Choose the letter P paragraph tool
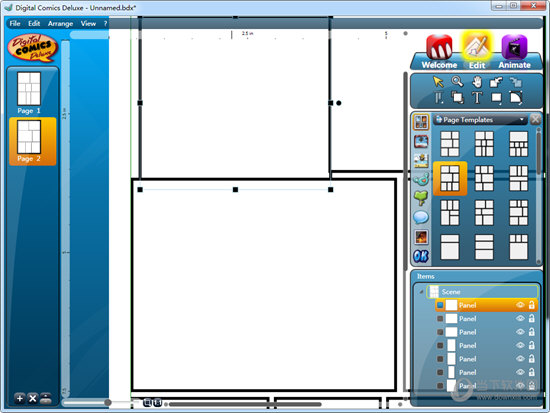This screenshot has width=550, height=413. 438,98
